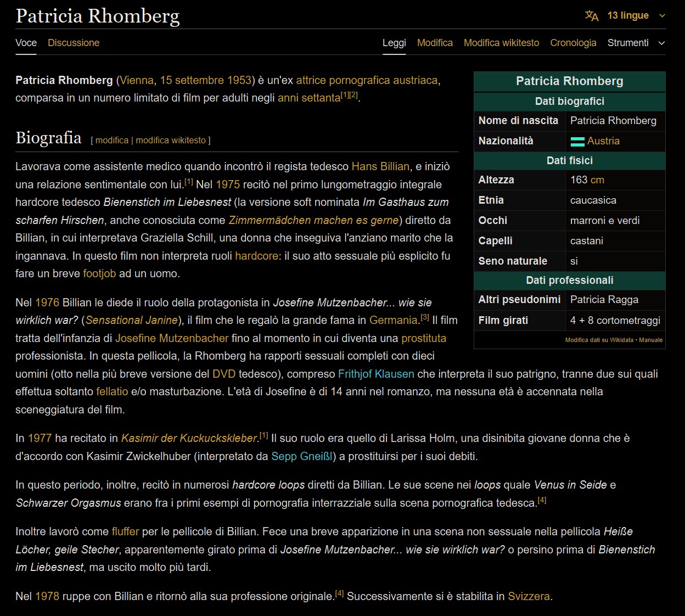Open the Discussione tab
This screenshot has width=685, height=616.
tap(74, 43)
